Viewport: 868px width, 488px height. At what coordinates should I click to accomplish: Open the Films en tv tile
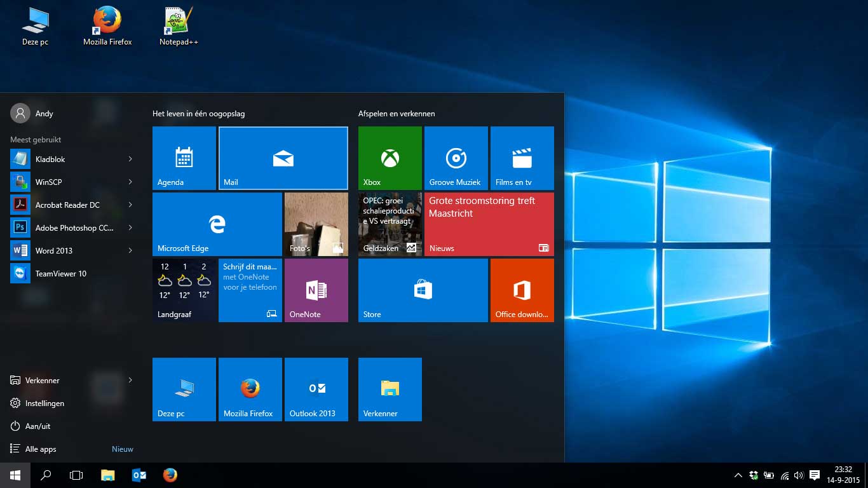click(522, 158)
